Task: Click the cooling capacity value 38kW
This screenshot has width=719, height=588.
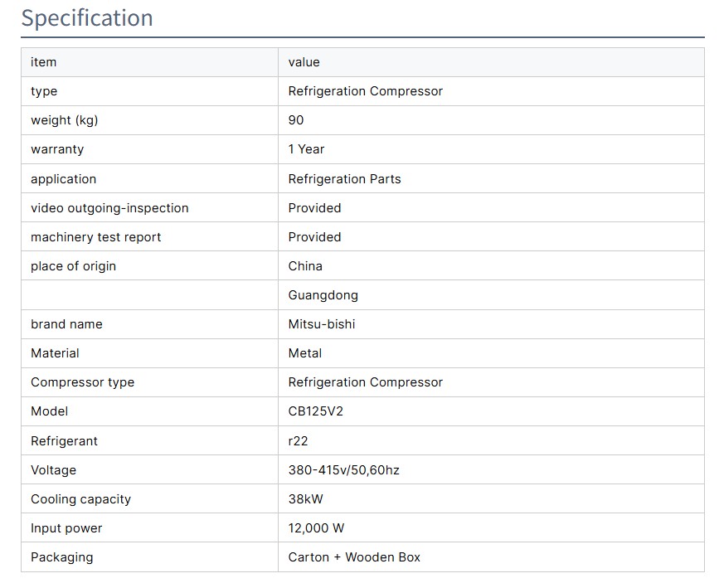Action: (x=304, y=499)
